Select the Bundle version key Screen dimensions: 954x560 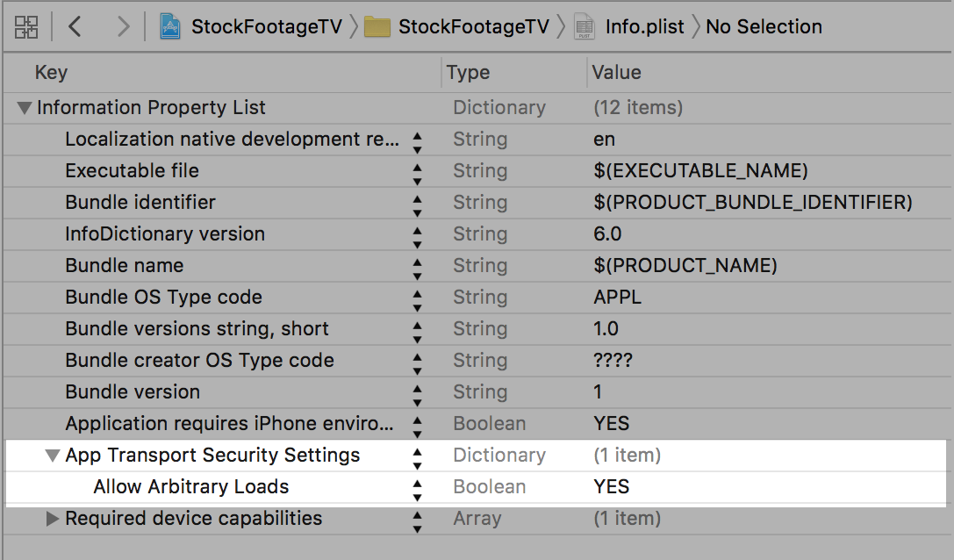pyautogui.click(x=133, y=392)
